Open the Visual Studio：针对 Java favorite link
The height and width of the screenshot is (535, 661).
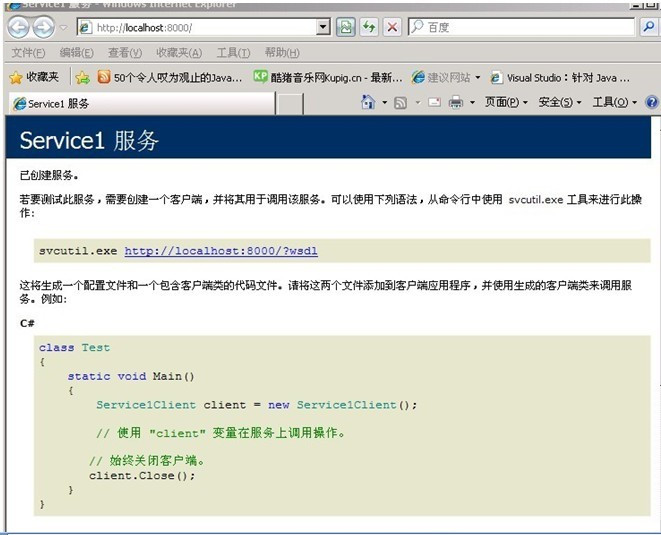(x=560, y=78)
